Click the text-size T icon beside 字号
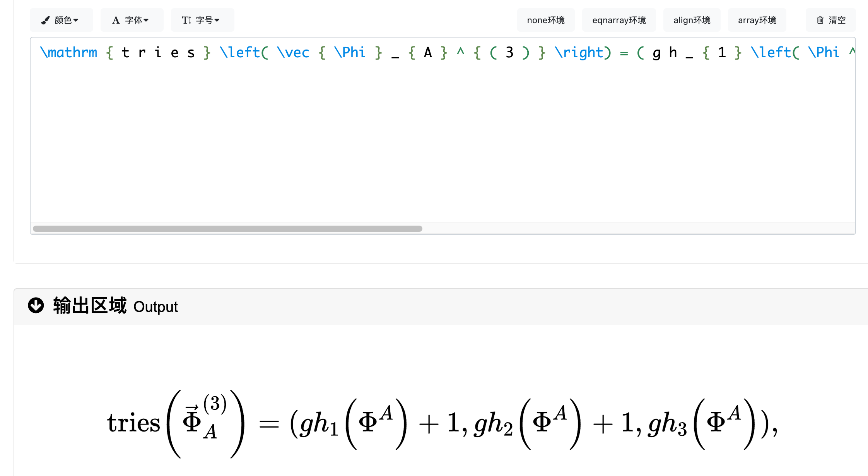The image size is (868, 476). pyautogui.click(x=186, y=20)
